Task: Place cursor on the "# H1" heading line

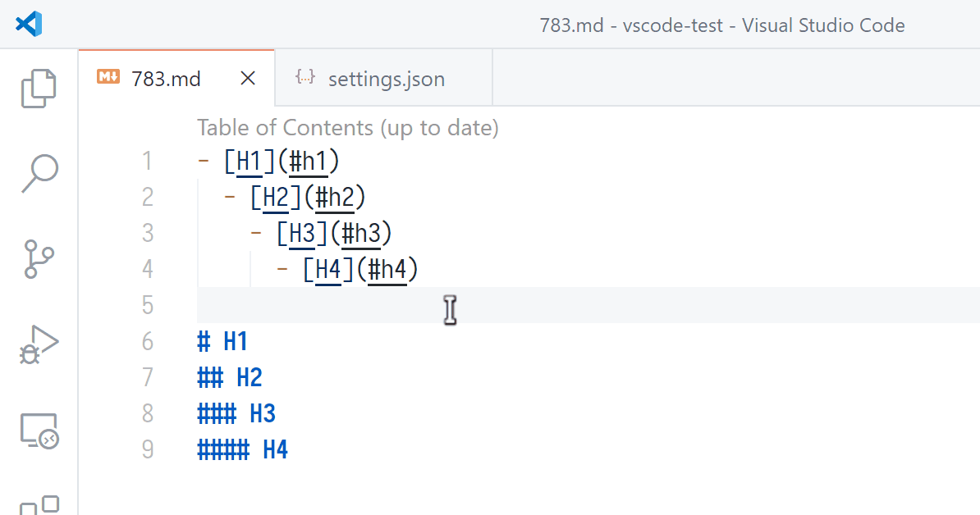Action: [x=223, y=341]
